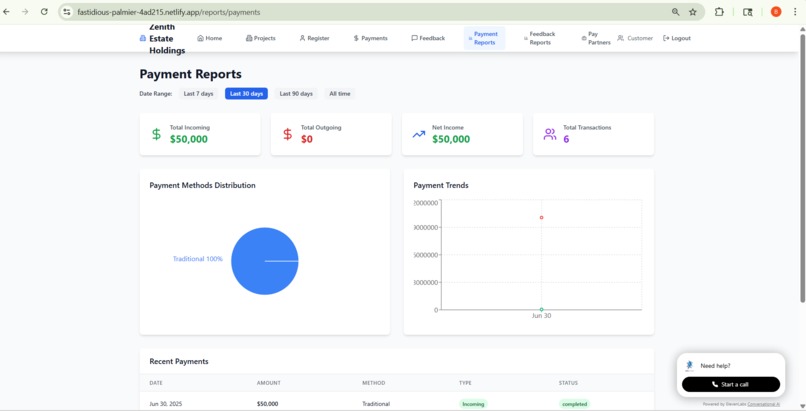Bookmark this page with the star icon
This screenshot has width=806, height=411.
(693, 12)
